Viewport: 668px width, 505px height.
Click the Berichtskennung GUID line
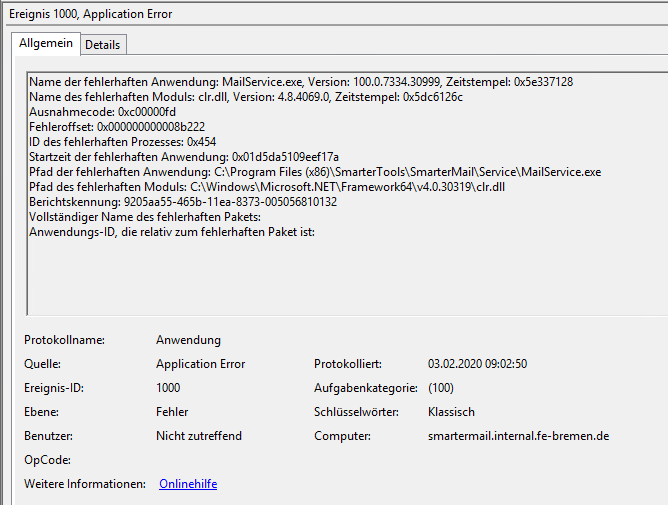tap(183, 202)
